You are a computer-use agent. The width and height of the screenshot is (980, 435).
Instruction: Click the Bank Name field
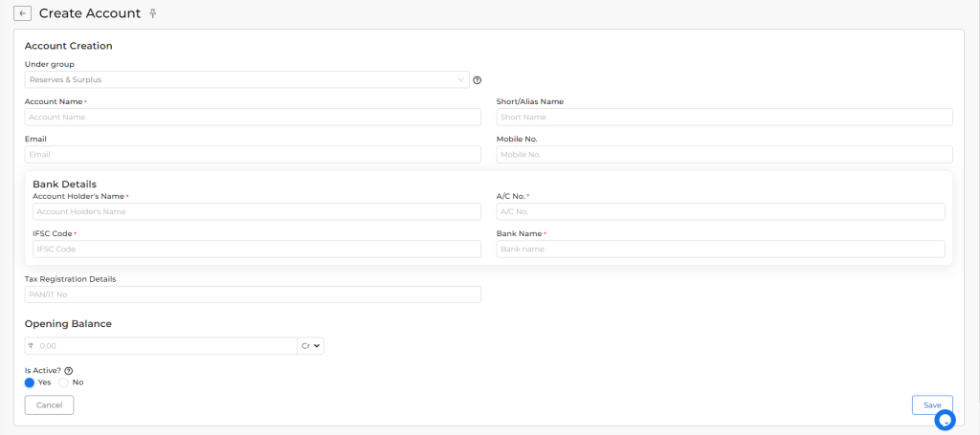721,249
